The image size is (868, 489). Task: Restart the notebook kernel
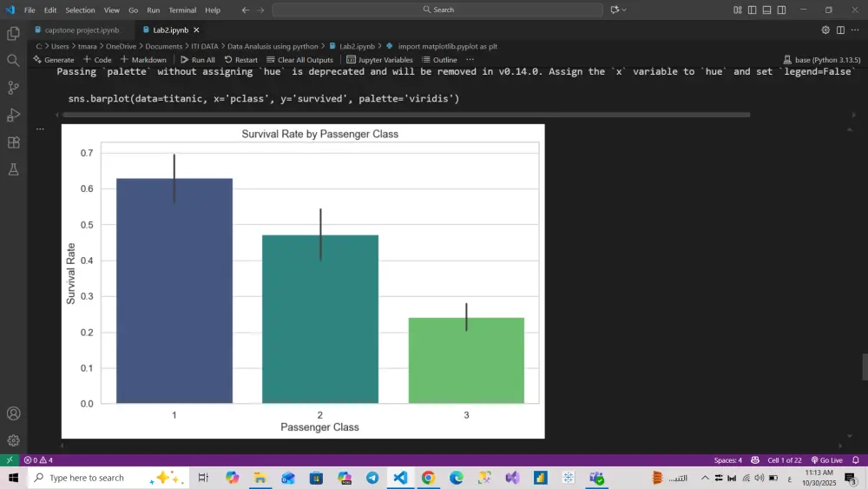(240, 60)
